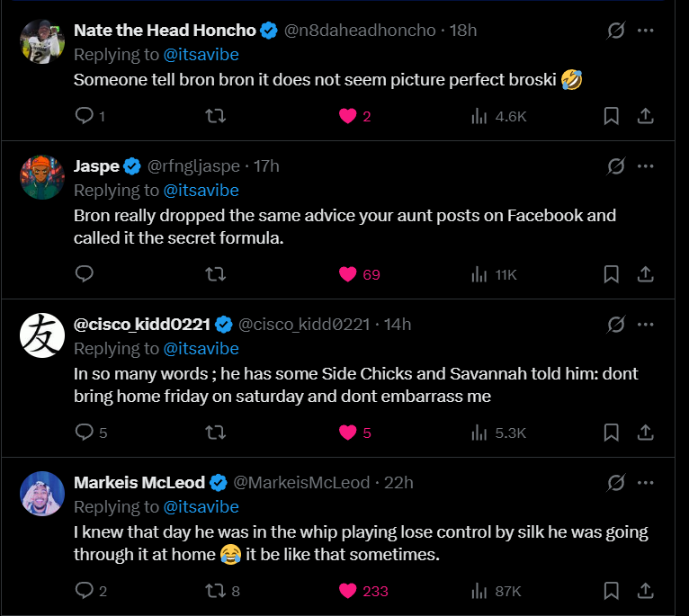Open the @itsavibe link in Jaspe's reply
The width and height of the screenshot is (689, 616).
click(201, 191)
